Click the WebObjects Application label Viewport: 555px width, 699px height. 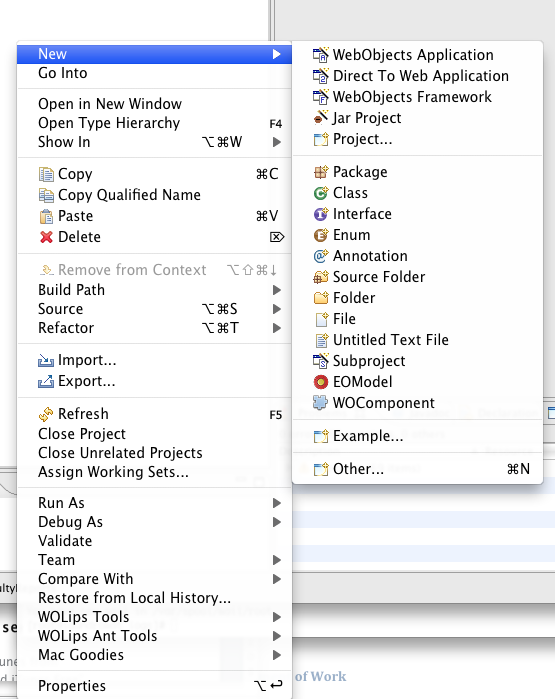click(x=413, y=55)
